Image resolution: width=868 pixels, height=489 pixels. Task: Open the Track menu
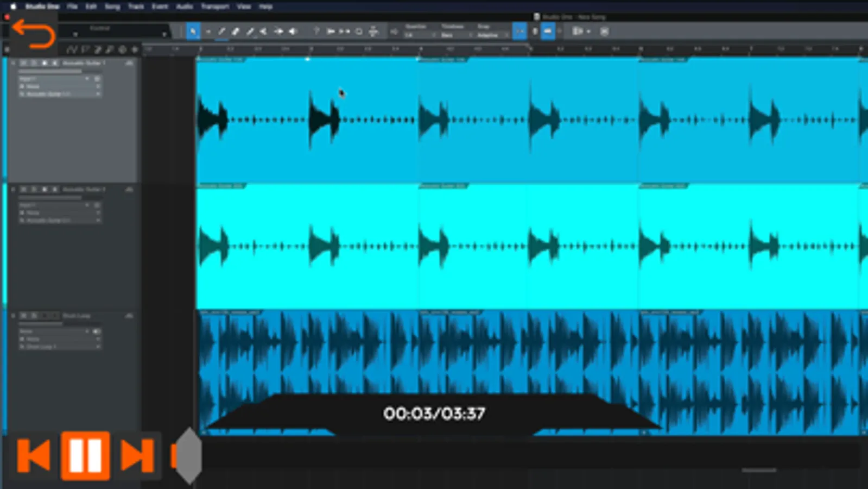[x=136, y=7]
